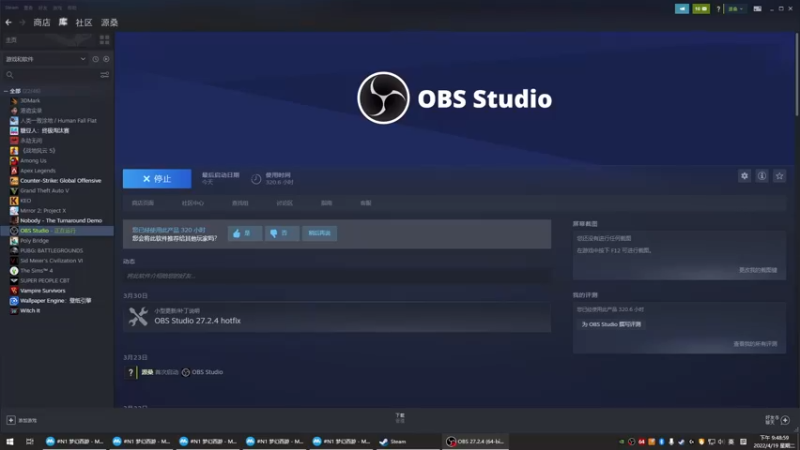Open view all my reviews link
The width and height of the screenshot is (800, 450).
click(755, 344)
